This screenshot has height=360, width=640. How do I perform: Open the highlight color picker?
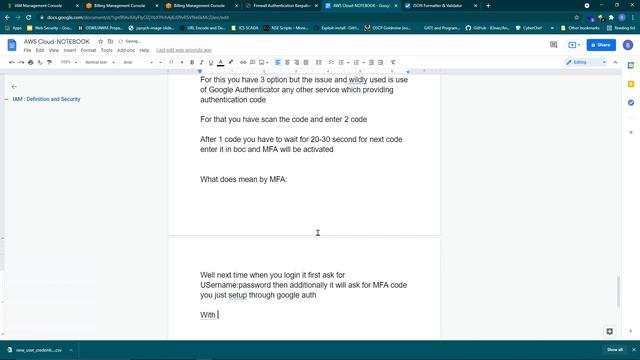231,62
